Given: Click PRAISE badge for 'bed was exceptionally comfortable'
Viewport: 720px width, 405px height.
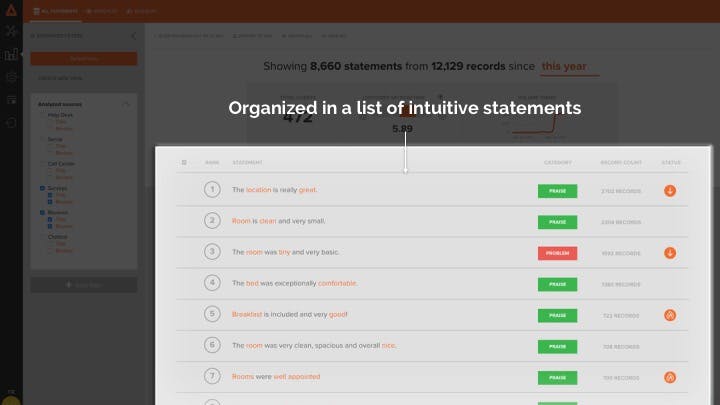Looking at the screenshot, I should (557, 284).
